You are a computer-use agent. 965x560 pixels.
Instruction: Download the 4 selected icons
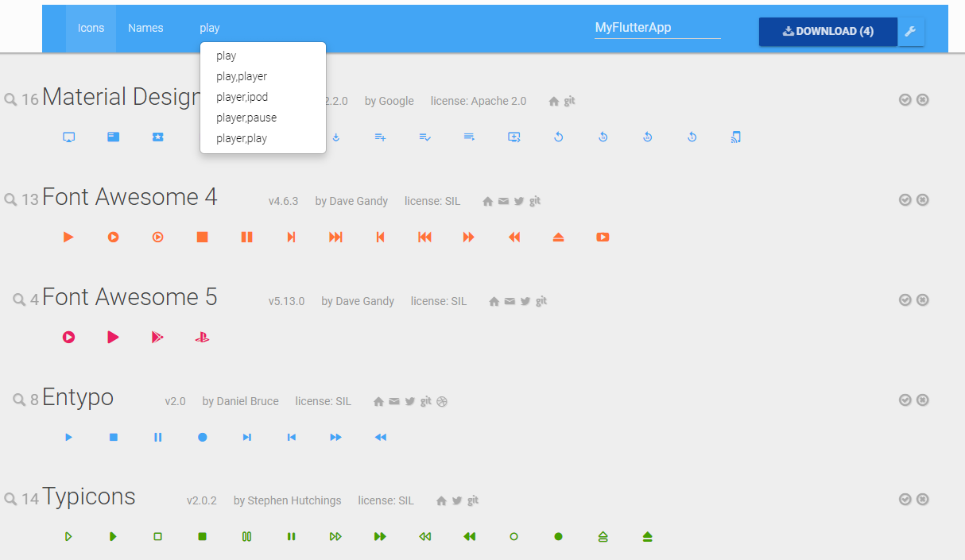click(x=828, y=31)
